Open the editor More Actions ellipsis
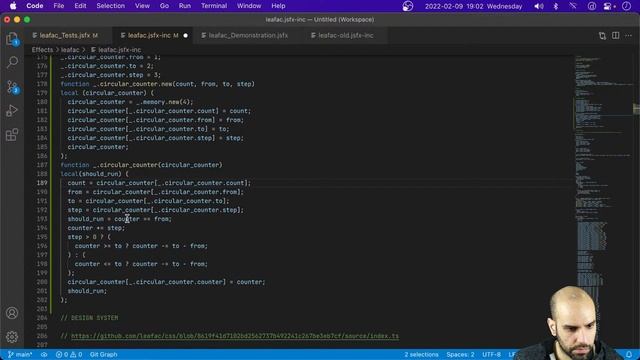 pyautogui.click(x=628, y=36)
